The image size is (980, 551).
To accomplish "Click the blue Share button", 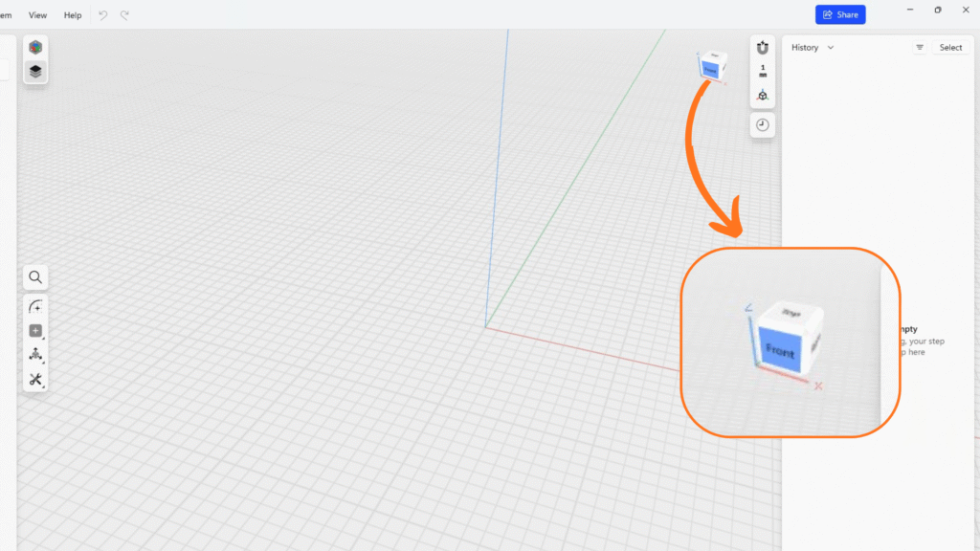I will click(x=840, y=14).
